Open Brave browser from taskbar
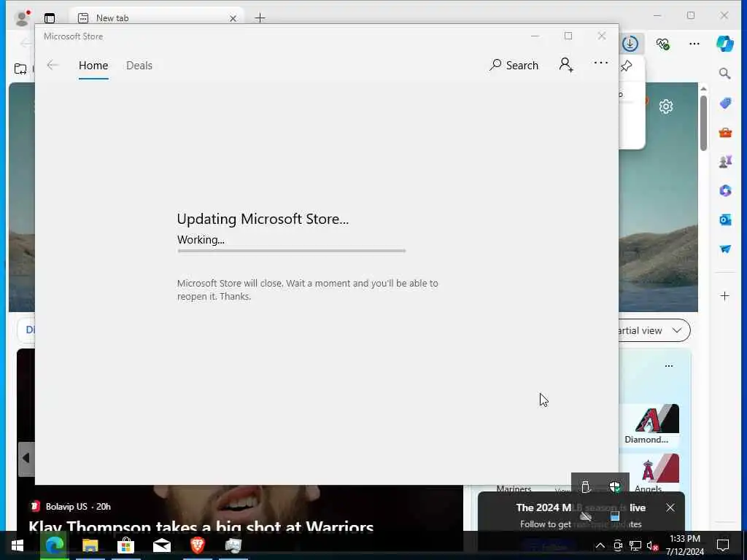The width and height of the screenshot is (747, 560). [x=198, y=545]
